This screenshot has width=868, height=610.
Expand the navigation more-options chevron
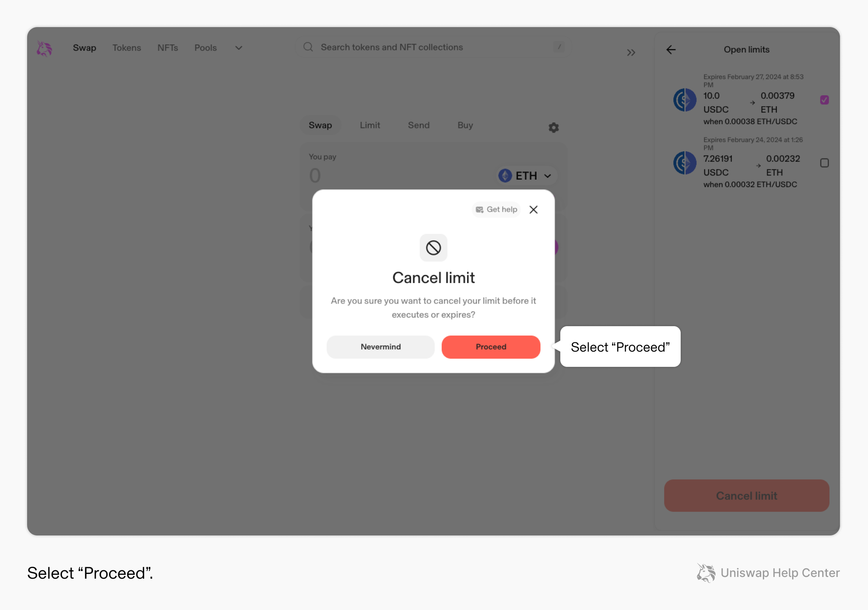[239, 48]
